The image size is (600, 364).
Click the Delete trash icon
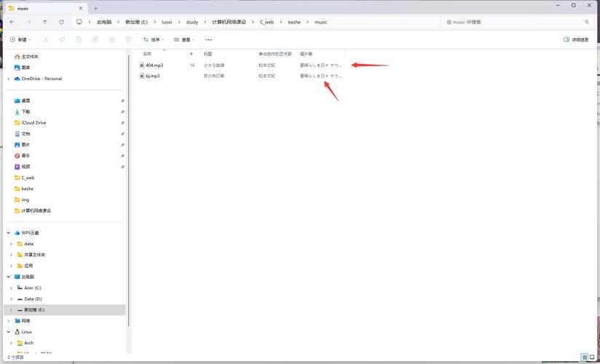click(129, 39)
